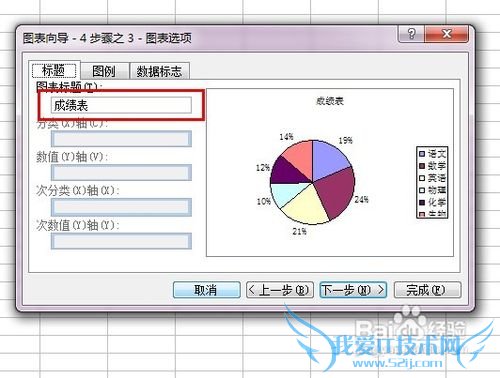Click the 次数值(Y)轴(Y) label
This screenshot has height=378, width=500.
78,225
